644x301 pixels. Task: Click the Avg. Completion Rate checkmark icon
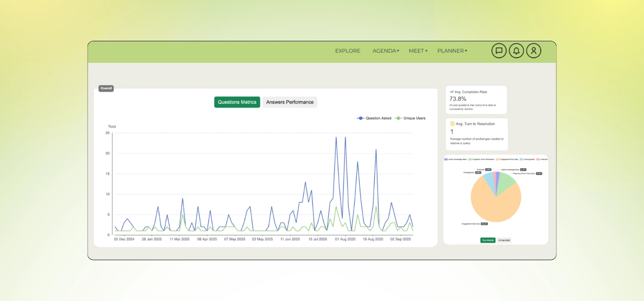coord(452,92)
